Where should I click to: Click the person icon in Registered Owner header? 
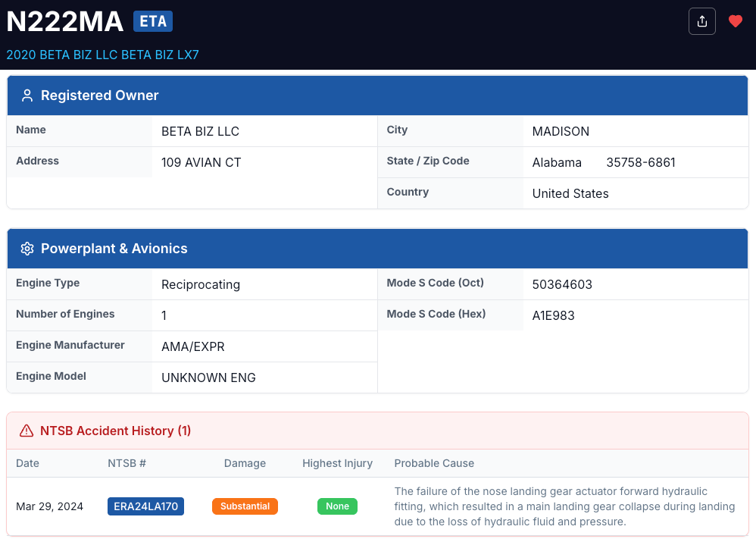(27, 96)
